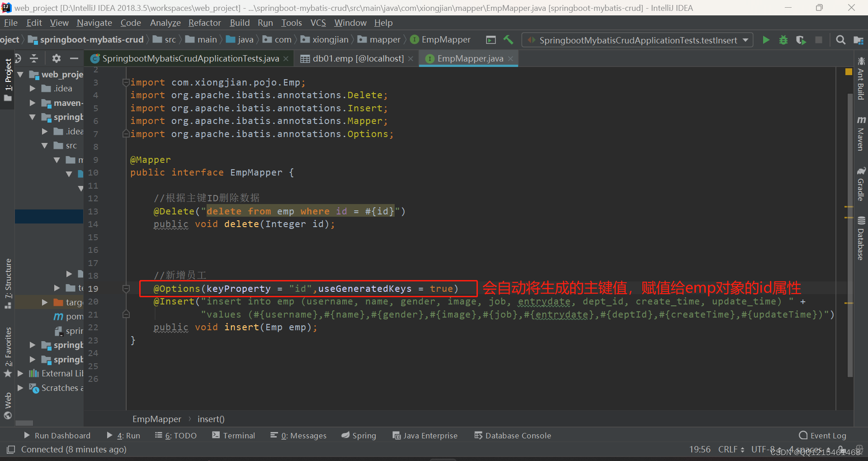Open Project Structure icon in toolbar
868x461 pixels.
point(858,40)
